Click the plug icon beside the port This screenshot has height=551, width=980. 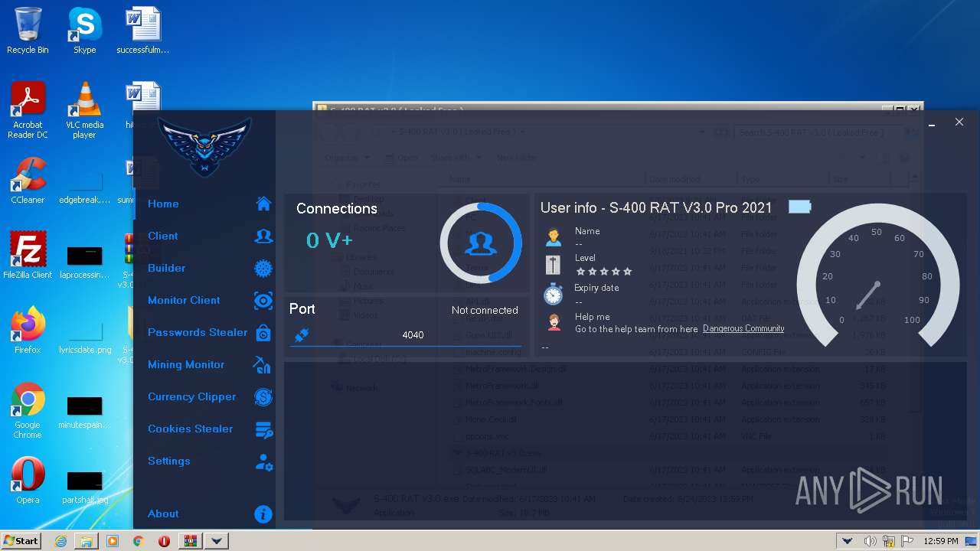tap(302, 334)
